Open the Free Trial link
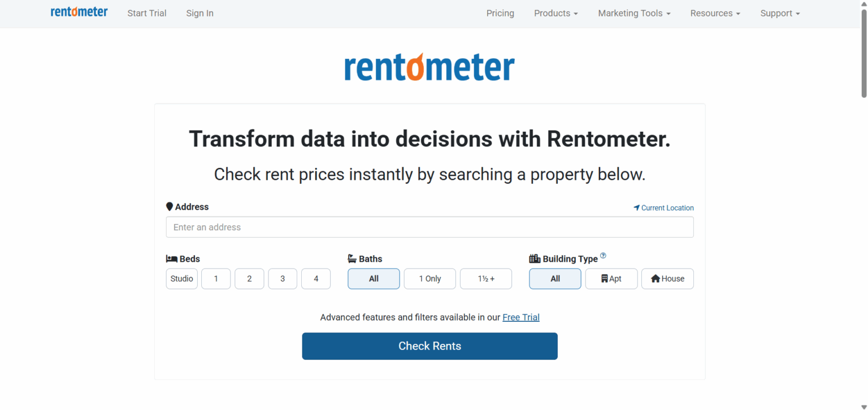 point(520,317)
